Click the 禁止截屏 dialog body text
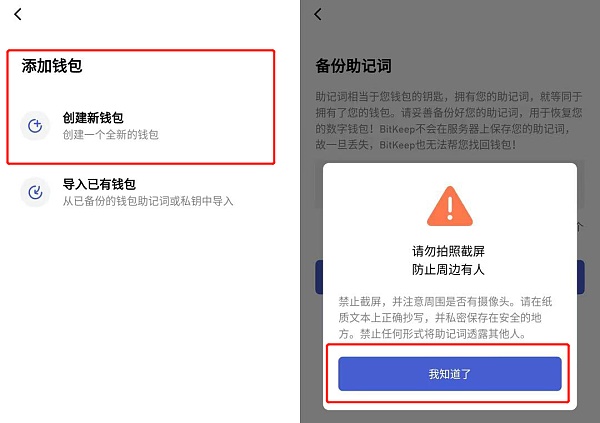The height and width of the screenshot is (423, 600). 445,318
